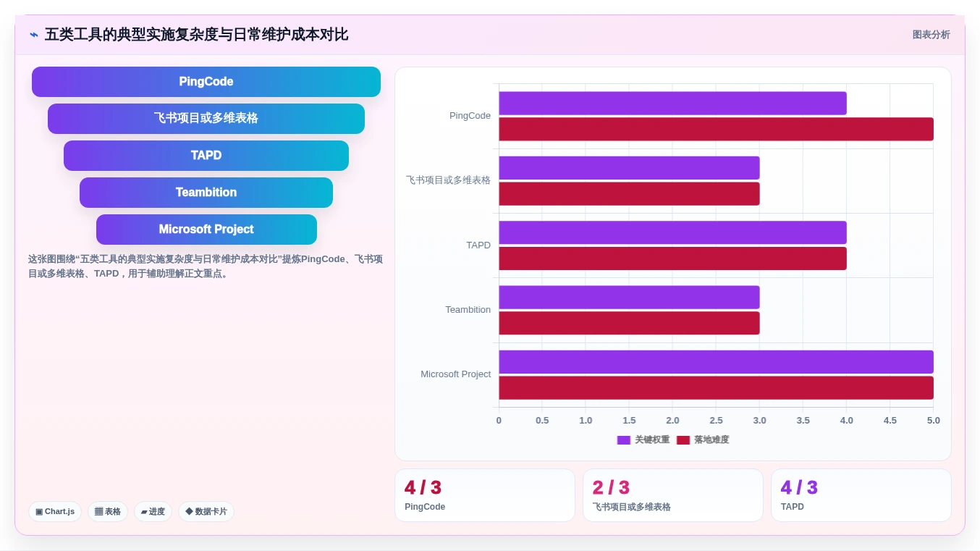Click the Chart.js tag chip
The width and height of the screenshot is (980, 551).
tap(55, 511)
